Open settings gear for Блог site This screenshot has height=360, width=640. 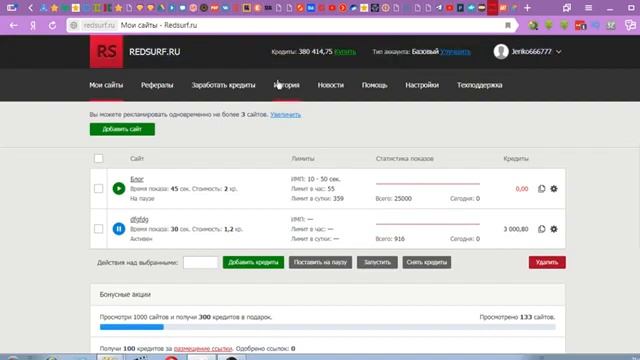click(554, 189)
